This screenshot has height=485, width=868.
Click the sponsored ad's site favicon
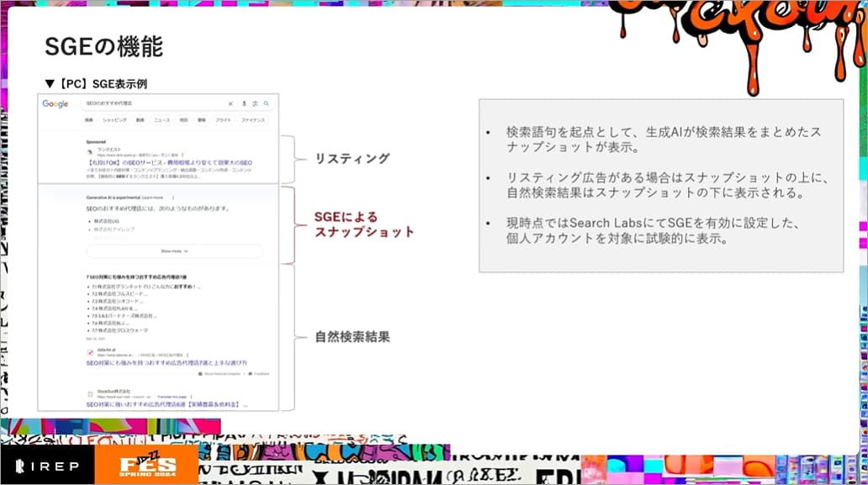(90, 151)
